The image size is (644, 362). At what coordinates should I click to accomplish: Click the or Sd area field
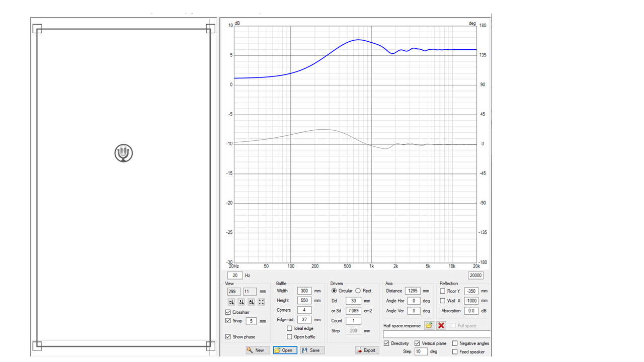[x=353, y=311]
